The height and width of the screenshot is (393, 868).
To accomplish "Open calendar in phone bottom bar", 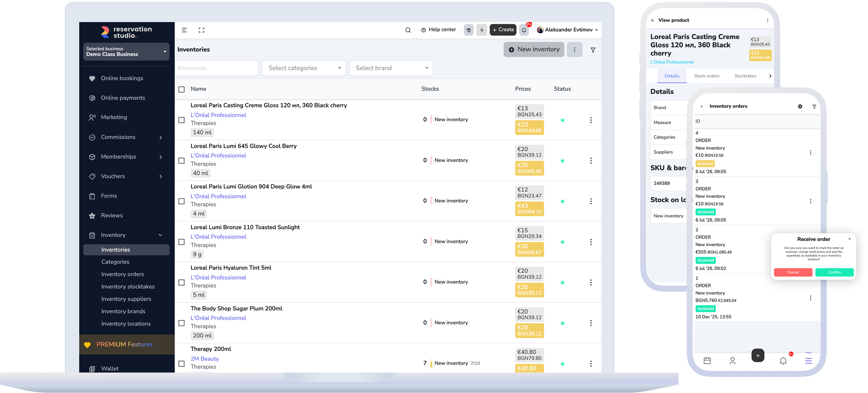I will [707, 361].
